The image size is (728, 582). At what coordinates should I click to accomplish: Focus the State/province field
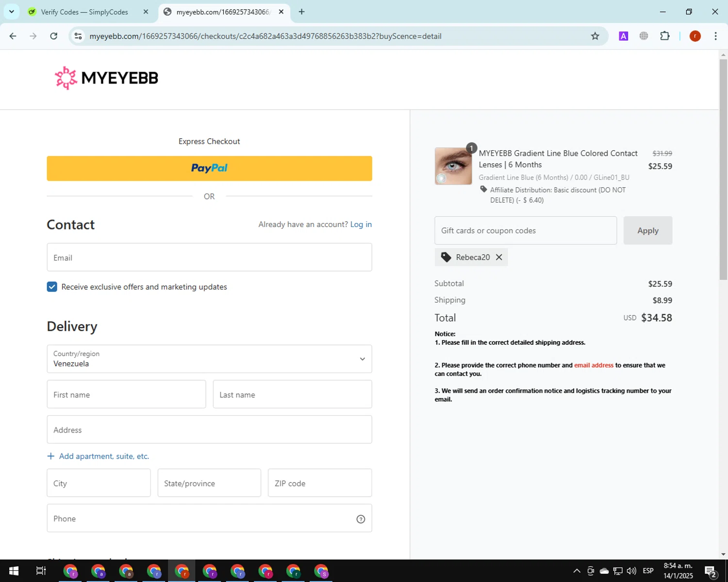[209, 483]
